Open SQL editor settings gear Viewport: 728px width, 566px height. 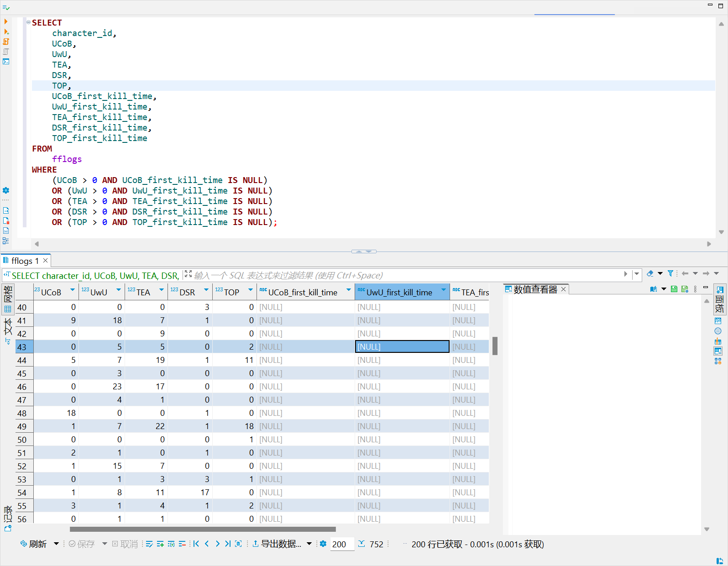pyautogui.click(x=6, y=190)
